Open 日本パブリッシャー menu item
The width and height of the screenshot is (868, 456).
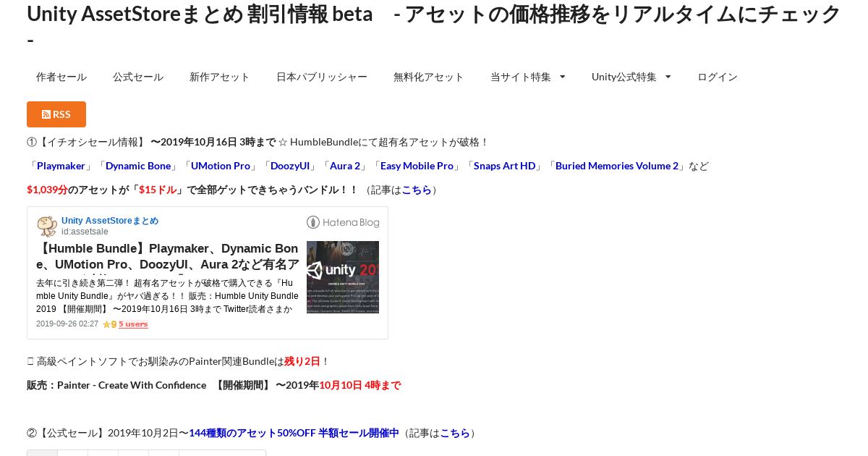coord(322,77)
